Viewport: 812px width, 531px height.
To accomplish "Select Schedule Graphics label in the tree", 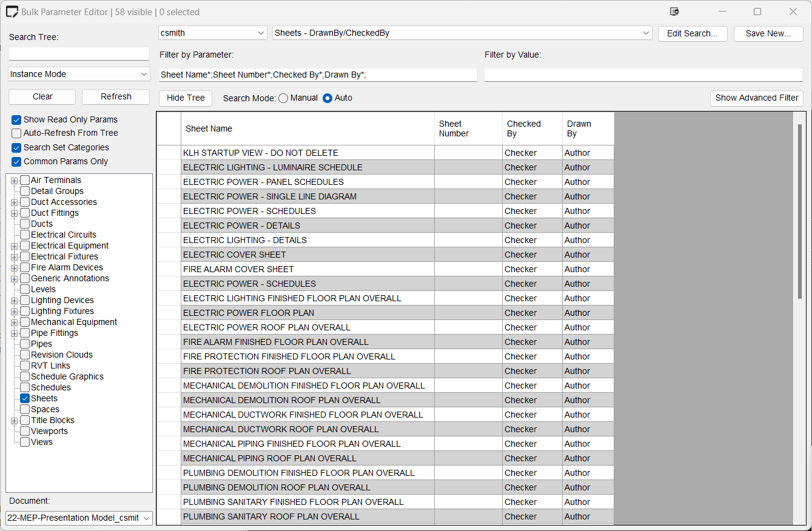I will 67,377.
